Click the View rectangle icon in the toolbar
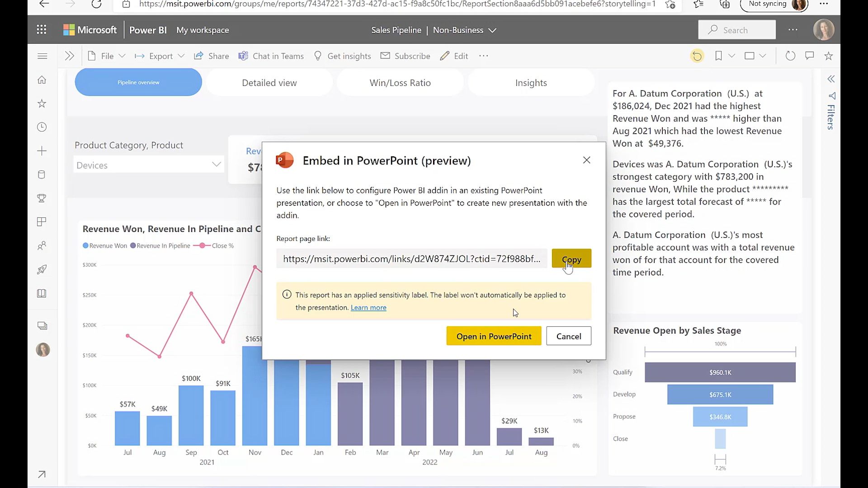This screenshot has width=868, height=488. [x=750, y=56]
